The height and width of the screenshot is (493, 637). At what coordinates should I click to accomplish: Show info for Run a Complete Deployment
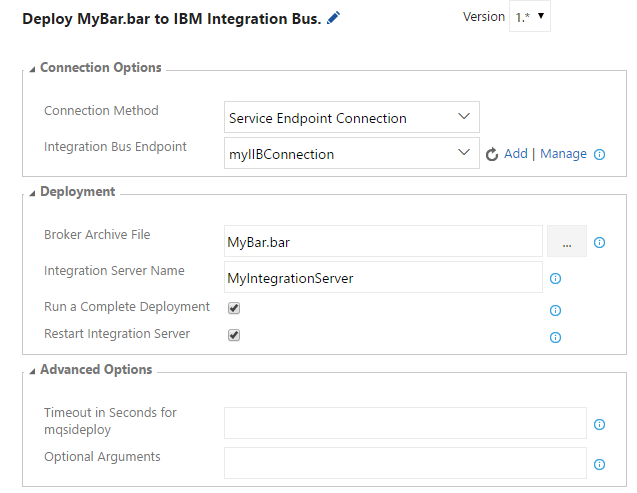point(555,311)
